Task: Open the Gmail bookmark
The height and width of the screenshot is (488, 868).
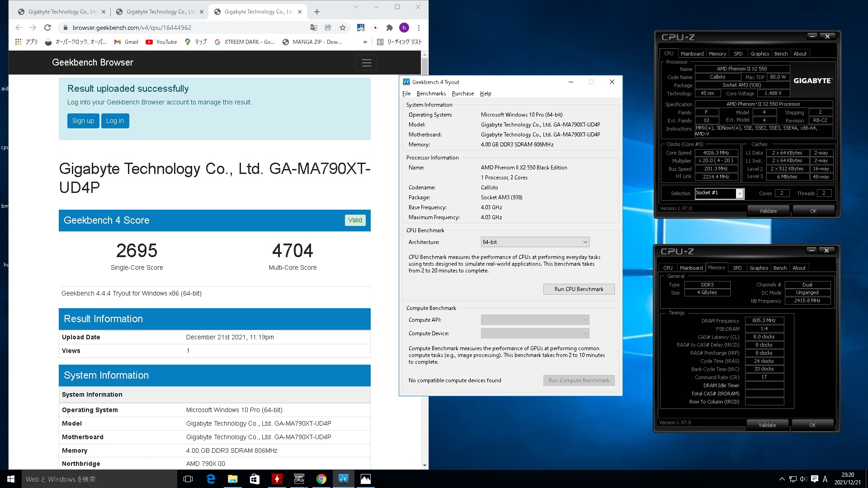Action: pyautogui.click(x=126, y=42)
